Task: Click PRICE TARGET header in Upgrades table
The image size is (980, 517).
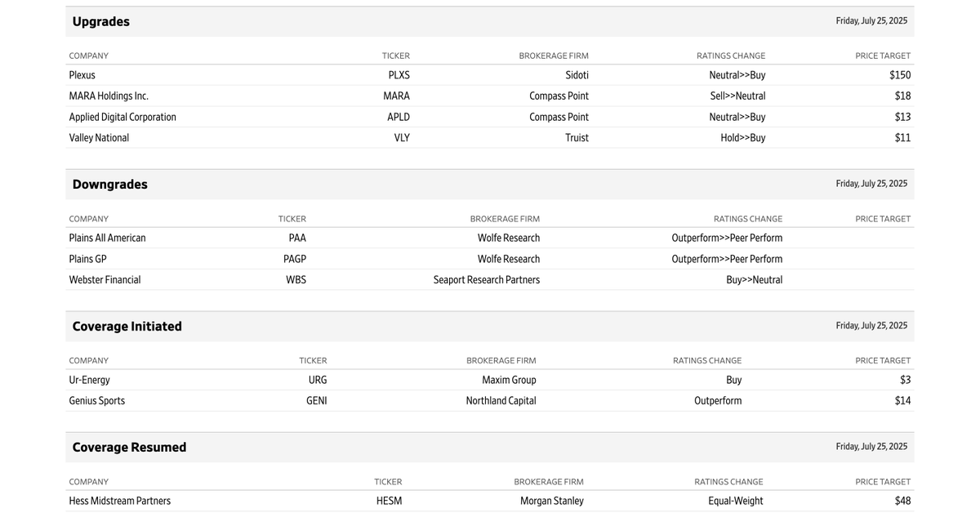Action: pos(883,56)
